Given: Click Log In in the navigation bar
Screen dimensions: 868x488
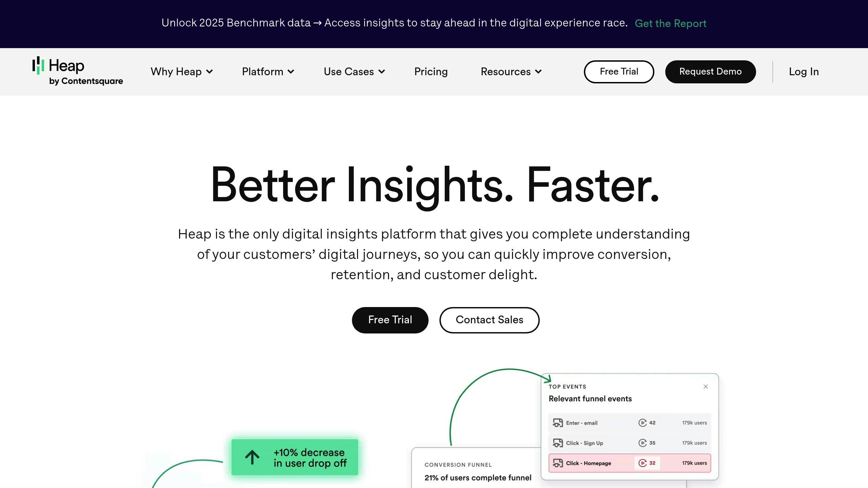Looking at the screenshot, I should [804, 72].
